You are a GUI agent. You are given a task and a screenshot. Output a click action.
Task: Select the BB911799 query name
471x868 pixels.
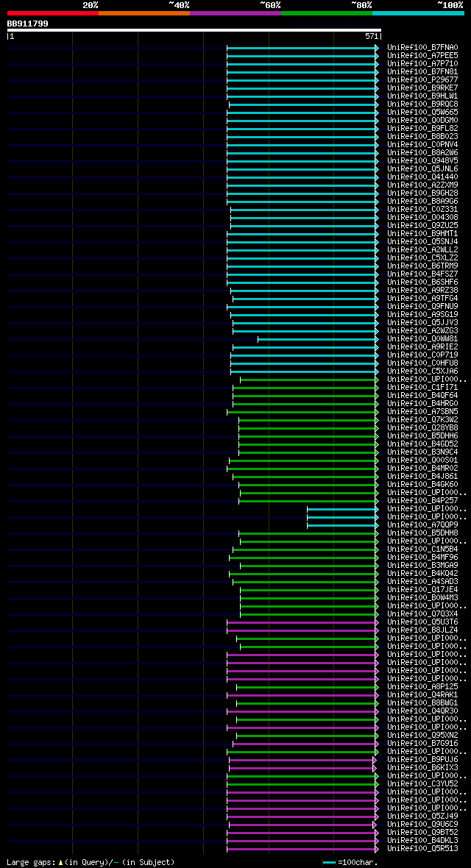pos(28,24)
